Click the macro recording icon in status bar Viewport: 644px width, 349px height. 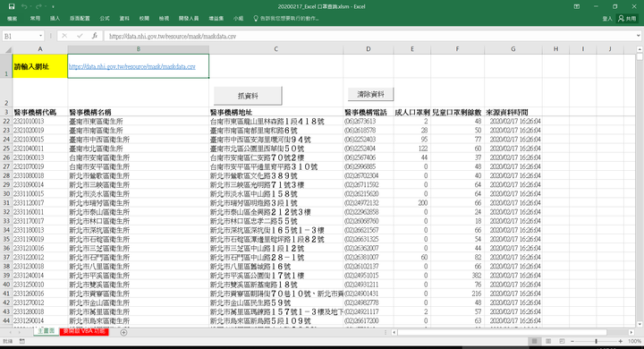(22, 341)
